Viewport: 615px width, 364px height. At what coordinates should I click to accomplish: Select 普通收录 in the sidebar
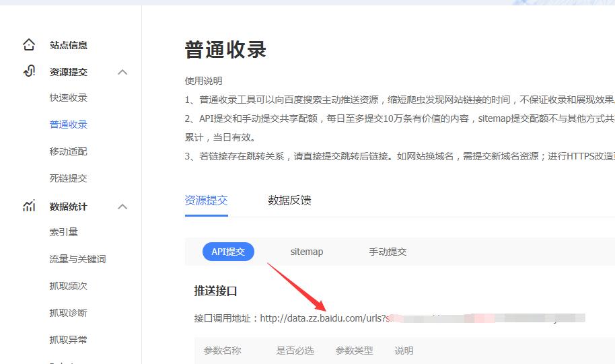(68, 124)
